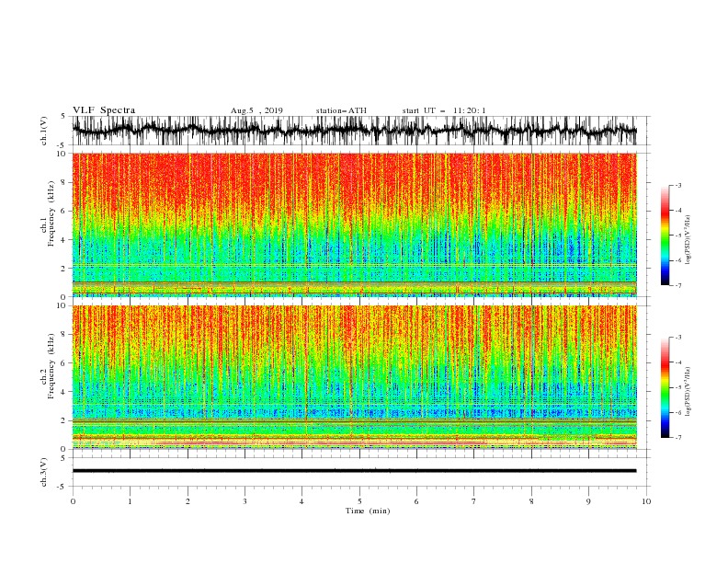The width and height of the screenshot is (728, 563).
Task: Click the 'log(PSD)(V²/Hz)' label beside ch.2 colorbar
Action: click(x=688, y=391)
